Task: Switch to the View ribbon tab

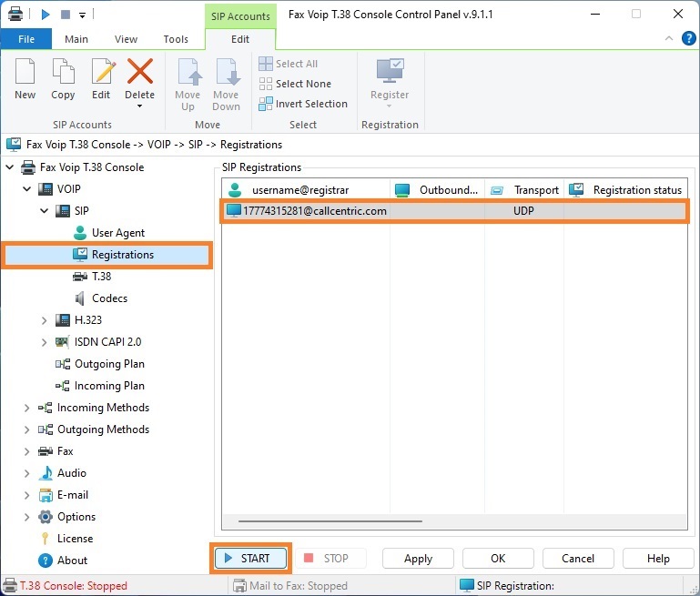Action: point(126,39)
